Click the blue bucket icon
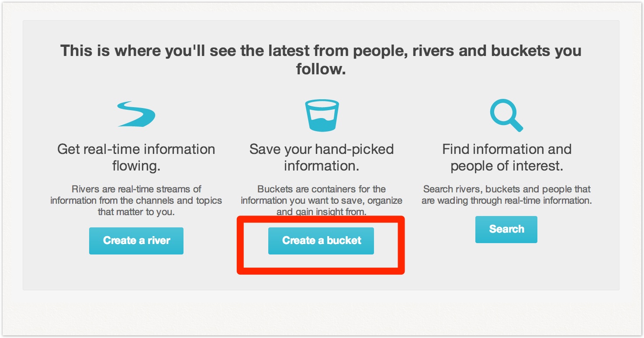The image size is (644, 338). tap(322, 115)
